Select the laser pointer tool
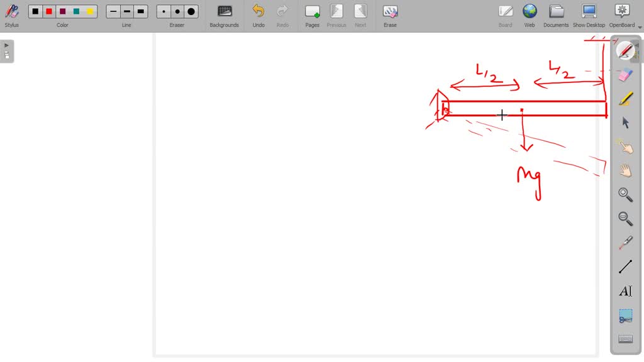 click(625, 243)
